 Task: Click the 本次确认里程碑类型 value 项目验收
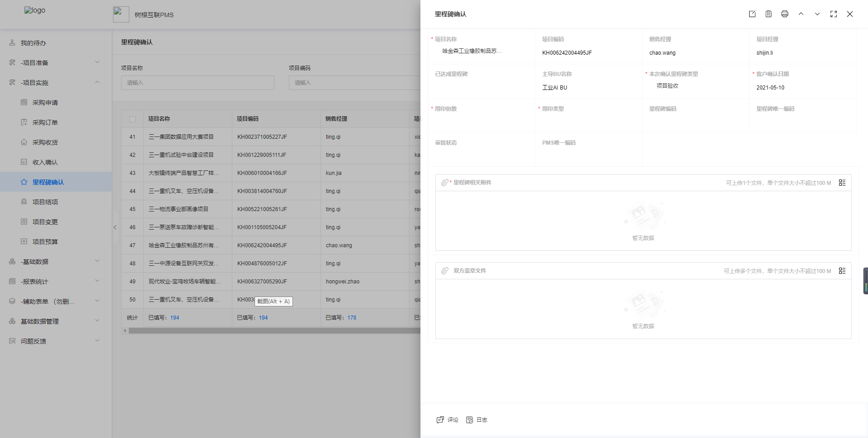click(x=667, y=86)
